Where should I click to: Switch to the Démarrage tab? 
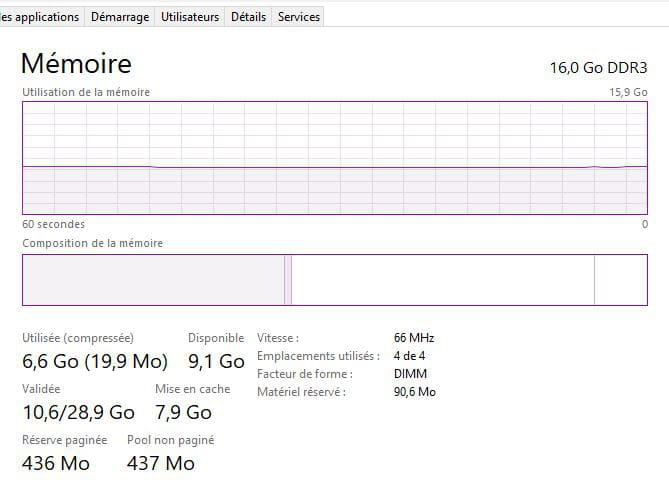119,17
